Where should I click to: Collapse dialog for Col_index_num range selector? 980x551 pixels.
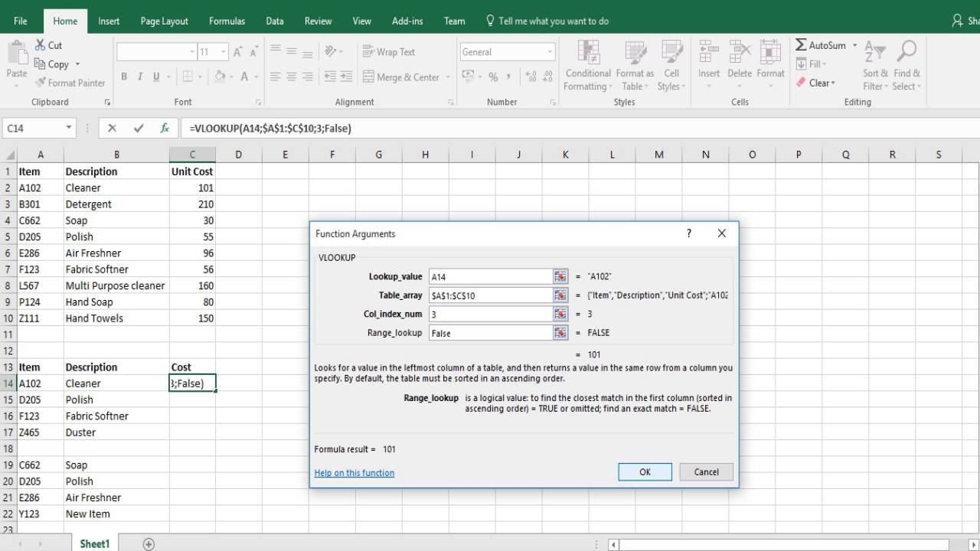(x=560, y=314)
